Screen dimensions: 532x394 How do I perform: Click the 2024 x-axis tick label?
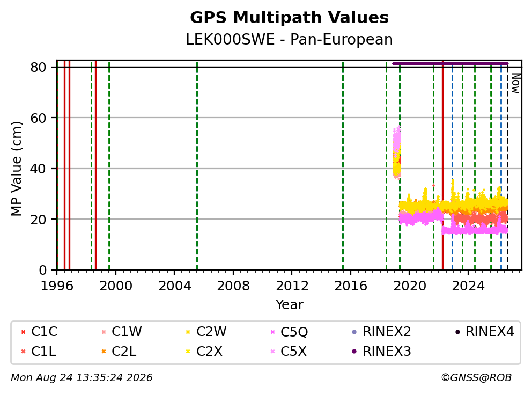(x=468, y=286)
